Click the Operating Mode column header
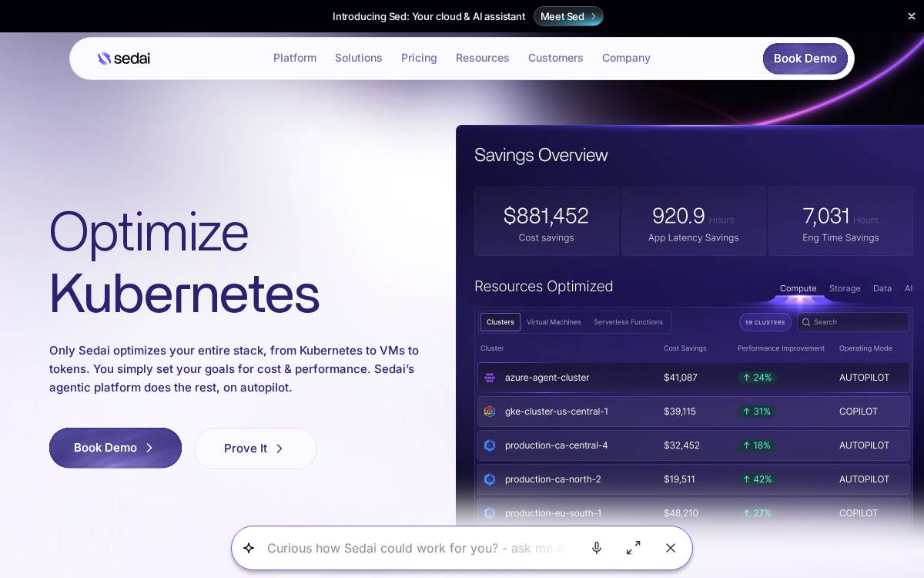Screen dimensions: 924x578 pos(865,348)
